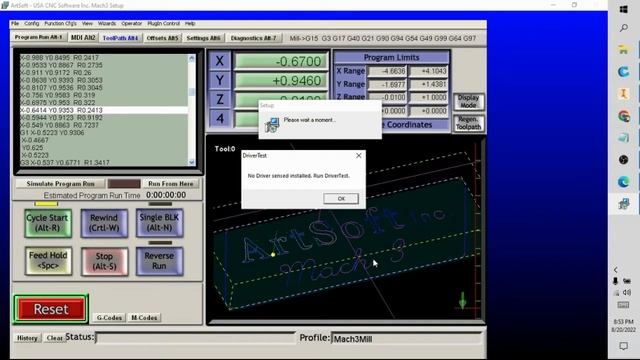640x360 pixels.
Task: Open the View menu
Action: [87, 24]
